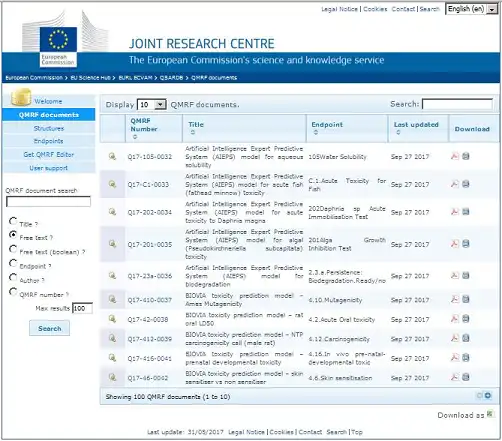502x441 pixels.
Task: Open details icon for Q17-416-0041 row
Action: tap(112, 358)
